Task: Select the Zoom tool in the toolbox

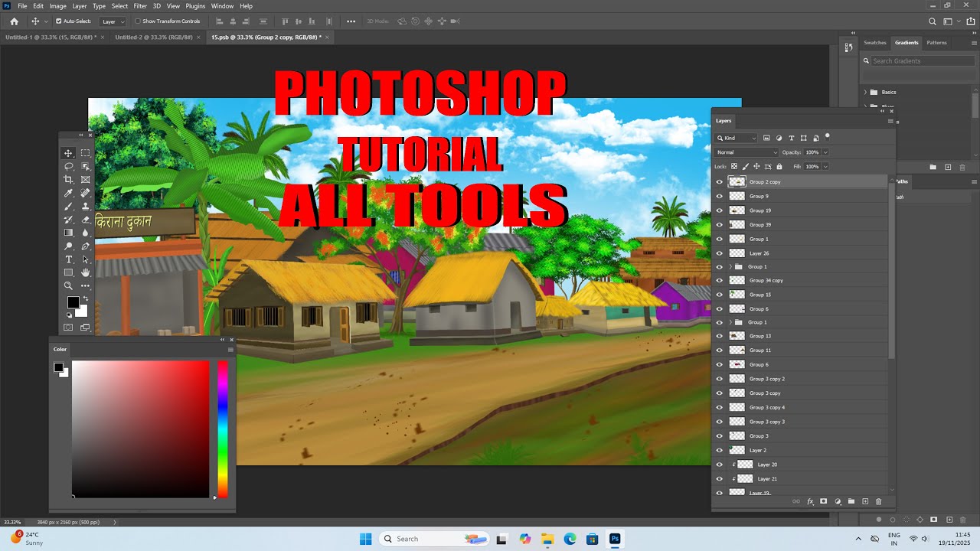Action: (69, 286)
